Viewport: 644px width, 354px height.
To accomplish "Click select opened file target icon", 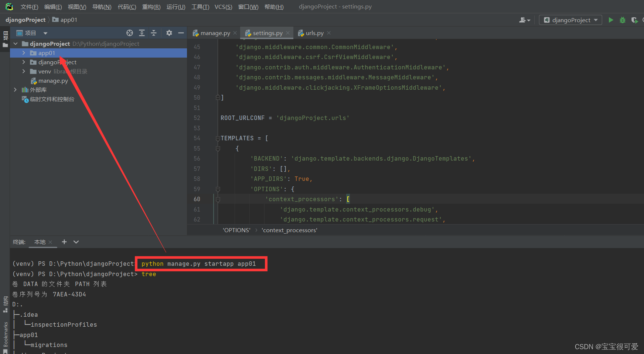I will 130,33.
